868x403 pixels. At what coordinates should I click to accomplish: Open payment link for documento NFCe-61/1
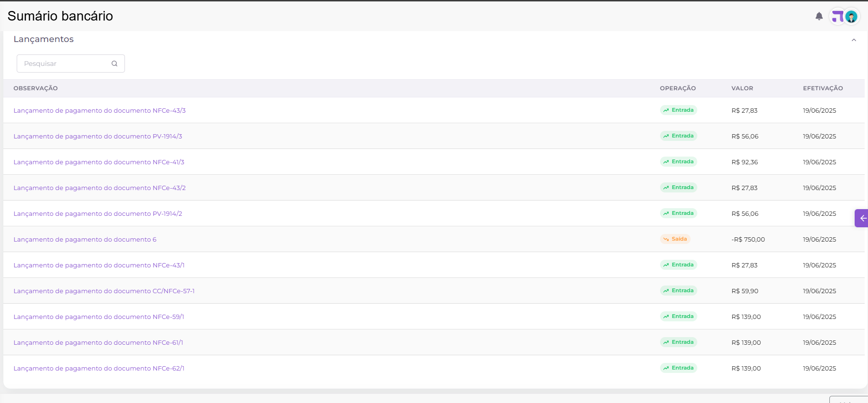[98, 343]
